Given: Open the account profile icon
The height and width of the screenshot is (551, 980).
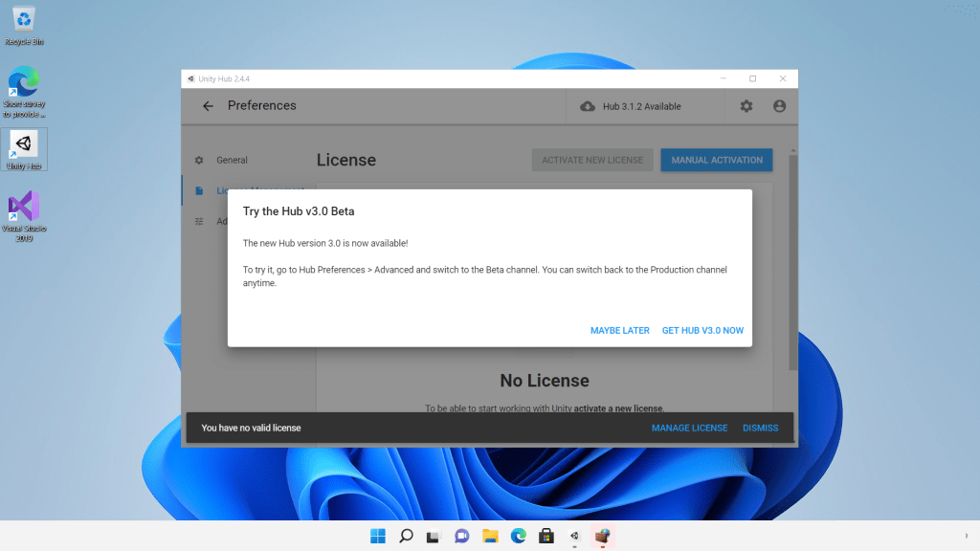Looking at the screenshot, I should pyautogui.click(x=779, y=106).
